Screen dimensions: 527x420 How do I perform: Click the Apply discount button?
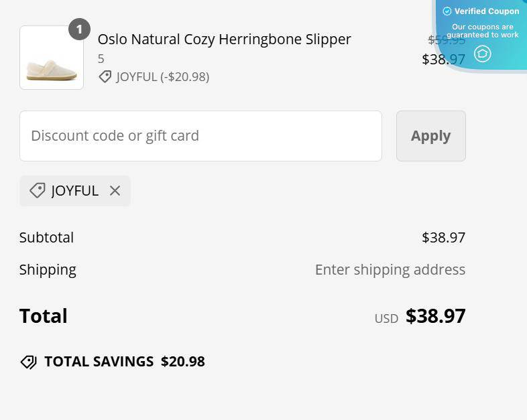click(x=430, y=136)
